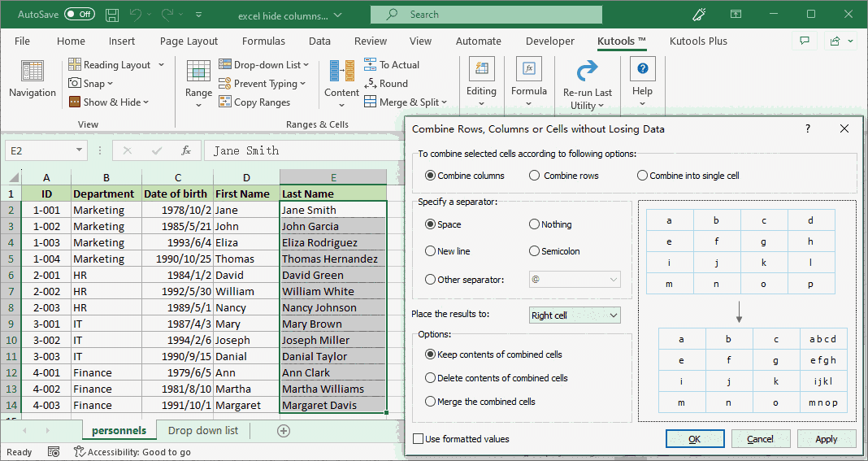
Task: Open the Range tools icon
Action: pyautogui.click(x=198, y=72)
